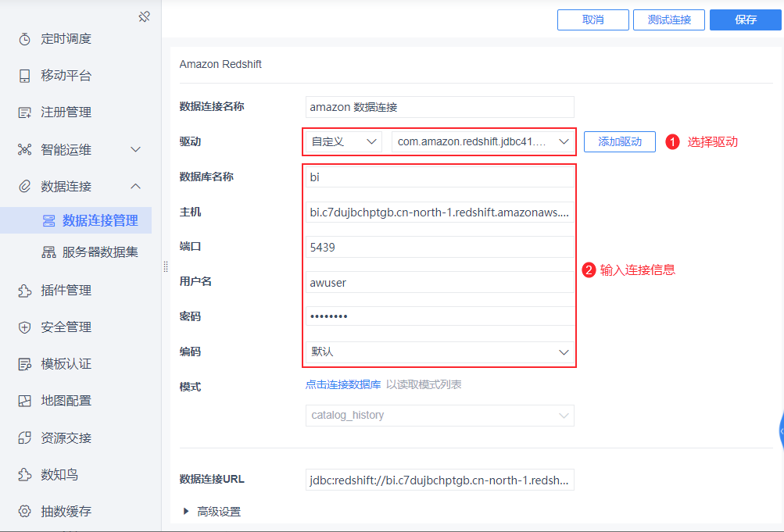Image resolution: width=784 pixels, height=532 pixels.
Task: Open 移动平台 menu item
Action: pos(66,76)
